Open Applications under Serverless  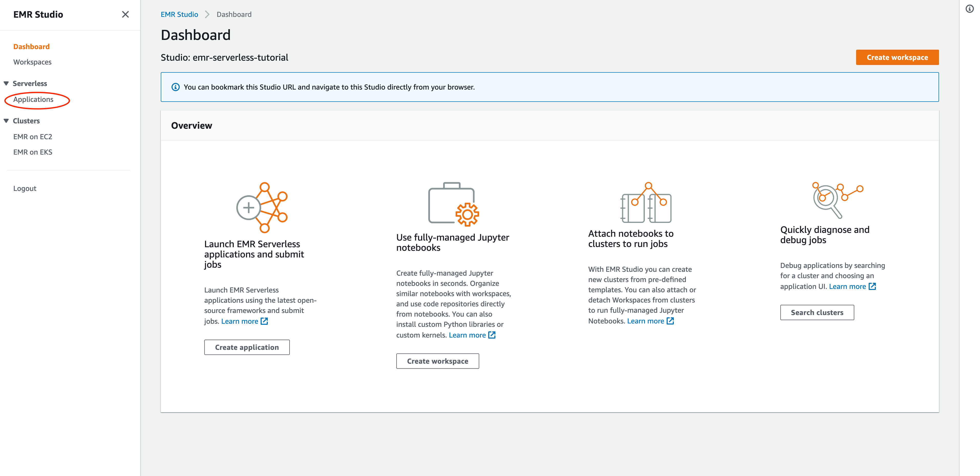(34, 100)
